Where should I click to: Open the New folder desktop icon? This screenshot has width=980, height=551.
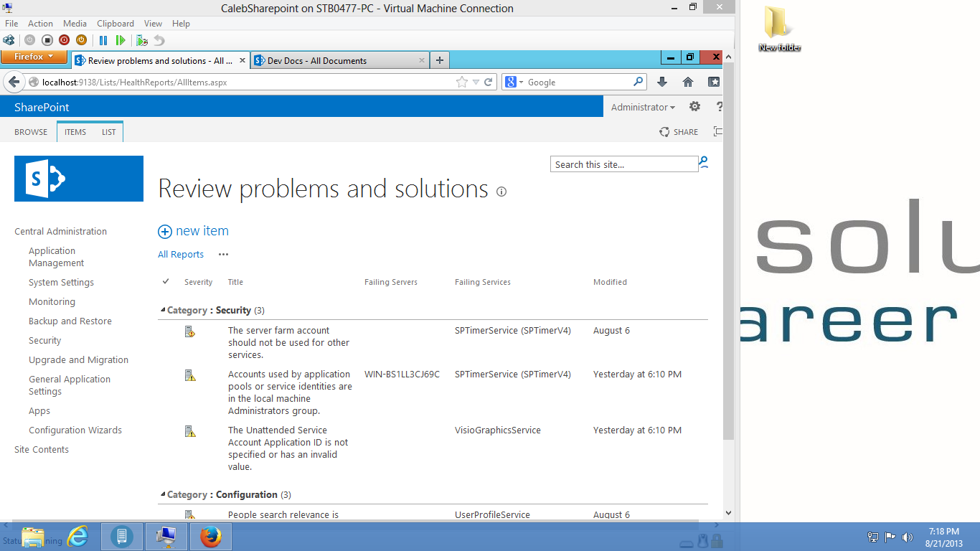(x=779, y=29)
